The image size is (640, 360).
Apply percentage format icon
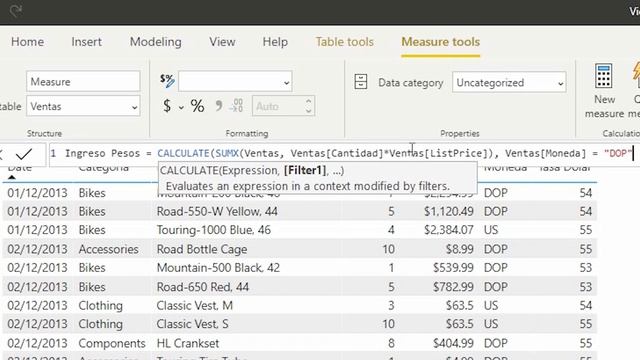[198, 106]
